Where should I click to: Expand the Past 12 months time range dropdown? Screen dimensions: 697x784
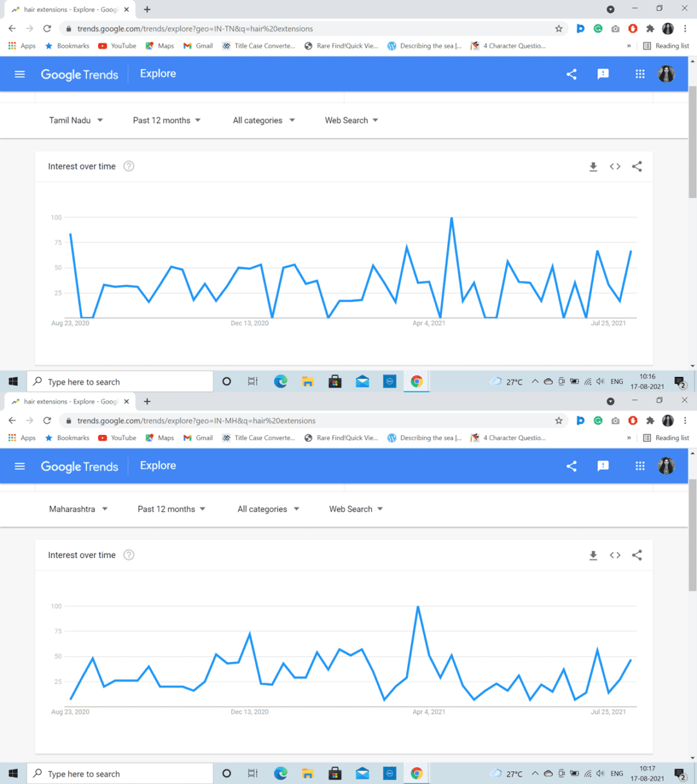(x=167, y=120)
